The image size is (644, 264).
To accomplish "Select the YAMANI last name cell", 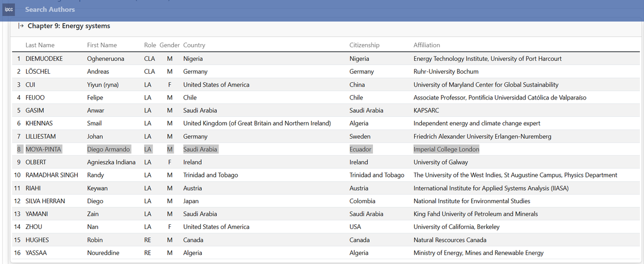I will (x=36, y=214).
